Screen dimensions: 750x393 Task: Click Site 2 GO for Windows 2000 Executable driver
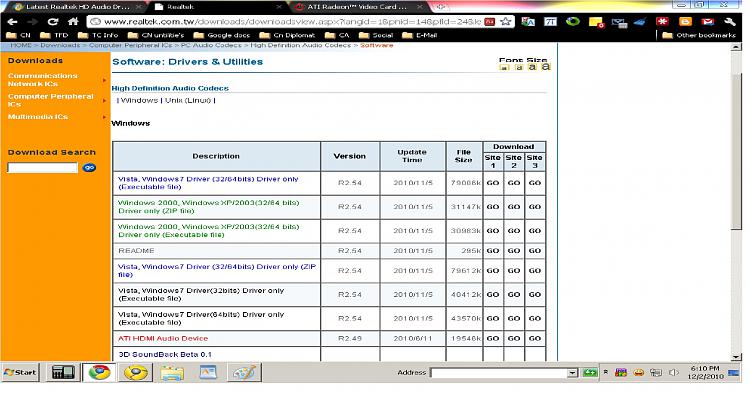[x=514, y=230]
